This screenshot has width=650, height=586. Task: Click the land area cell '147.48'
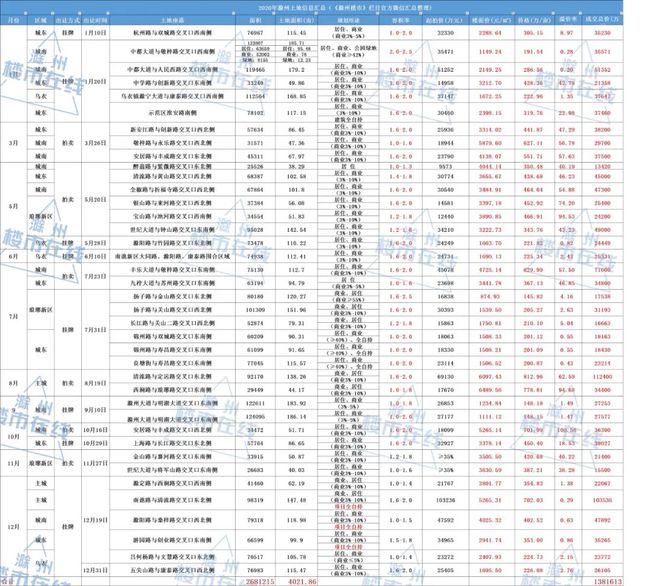pos(296,500)
